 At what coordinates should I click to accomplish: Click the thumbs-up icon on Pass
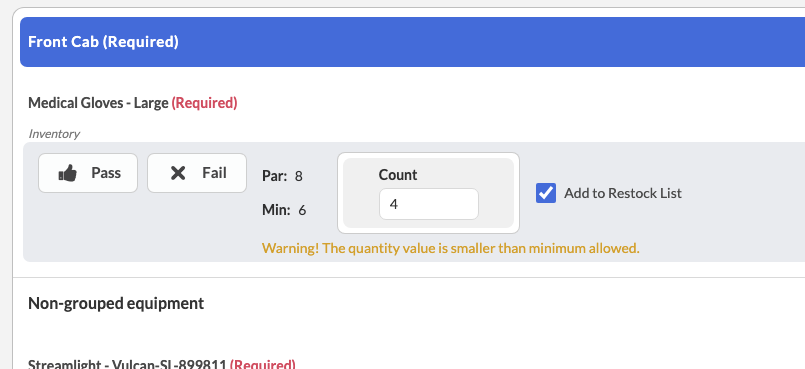pyautogui.click(x=67, y=173)
